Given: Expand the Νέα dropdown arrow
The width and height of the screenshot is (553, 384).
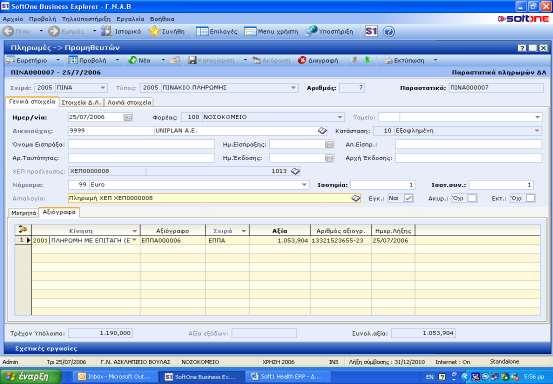Looking at the screenshot, I should pos(163,61).
